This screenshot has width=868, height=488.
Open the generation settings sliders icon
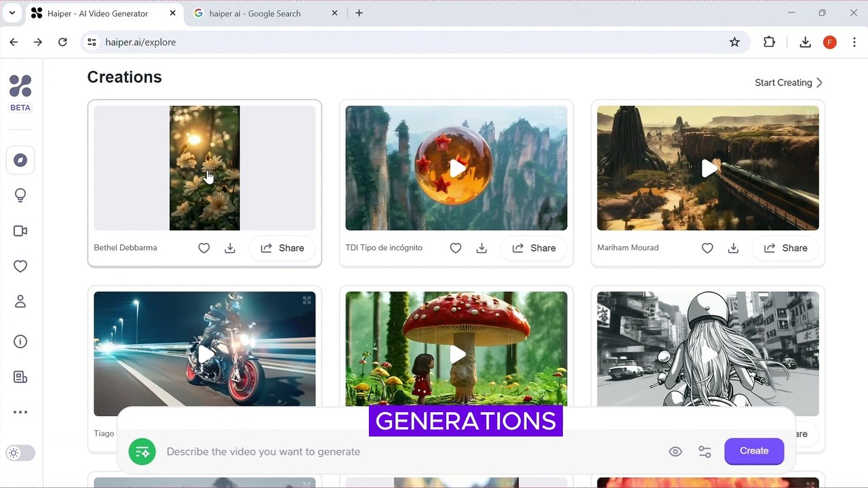point(705,451)
